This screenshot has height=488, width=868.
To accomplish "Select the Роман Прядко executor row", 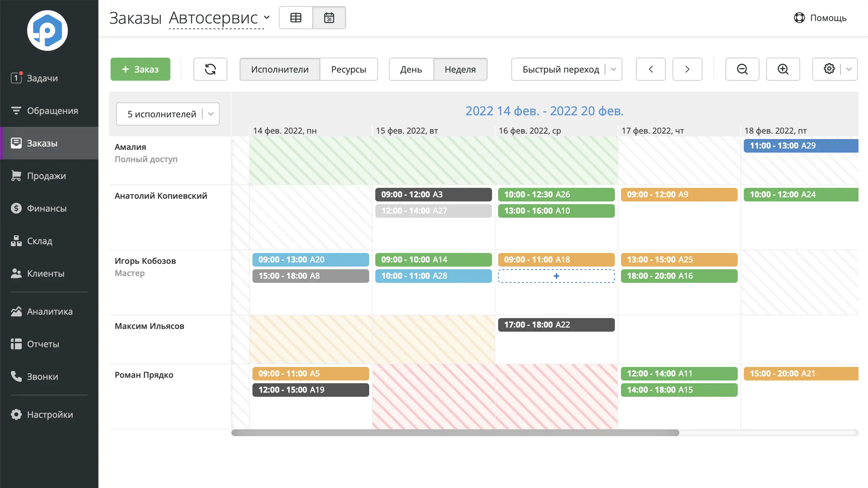I will pos(170,396).
